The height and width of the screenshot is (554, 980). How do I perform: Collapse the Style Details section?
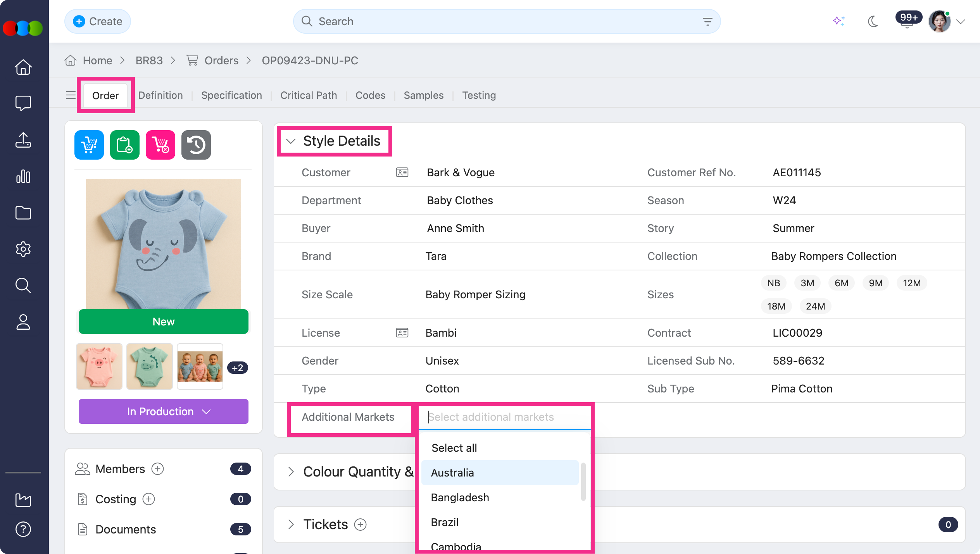(x=291, y=141)
